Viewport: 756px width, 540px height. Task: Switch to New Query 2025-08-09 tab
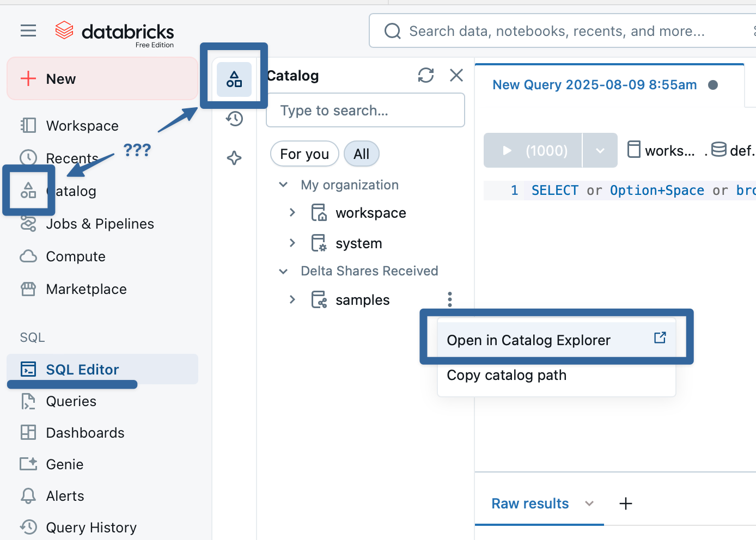(595, 85)
